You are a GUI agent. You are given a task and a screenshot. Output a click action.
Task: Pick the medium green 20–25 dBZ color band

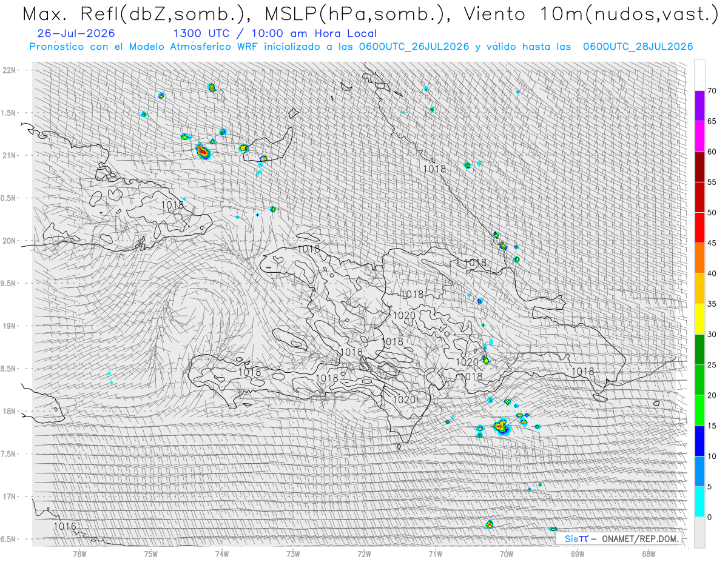tap(699, 380)
